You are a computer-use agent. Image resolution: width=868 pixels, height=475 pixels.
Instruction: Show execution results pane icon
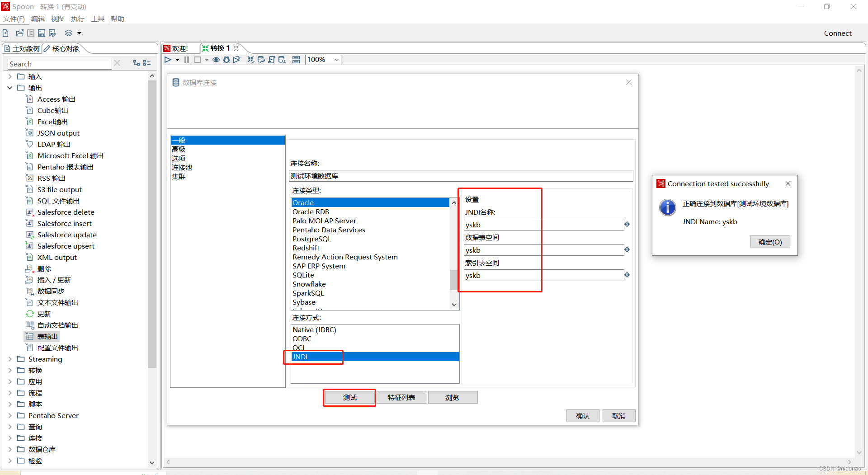coord(296,60)
